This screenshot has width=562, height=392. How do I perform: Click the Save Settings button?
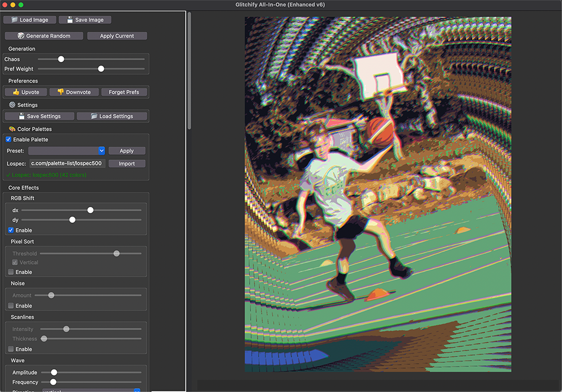tap(40, 116)
